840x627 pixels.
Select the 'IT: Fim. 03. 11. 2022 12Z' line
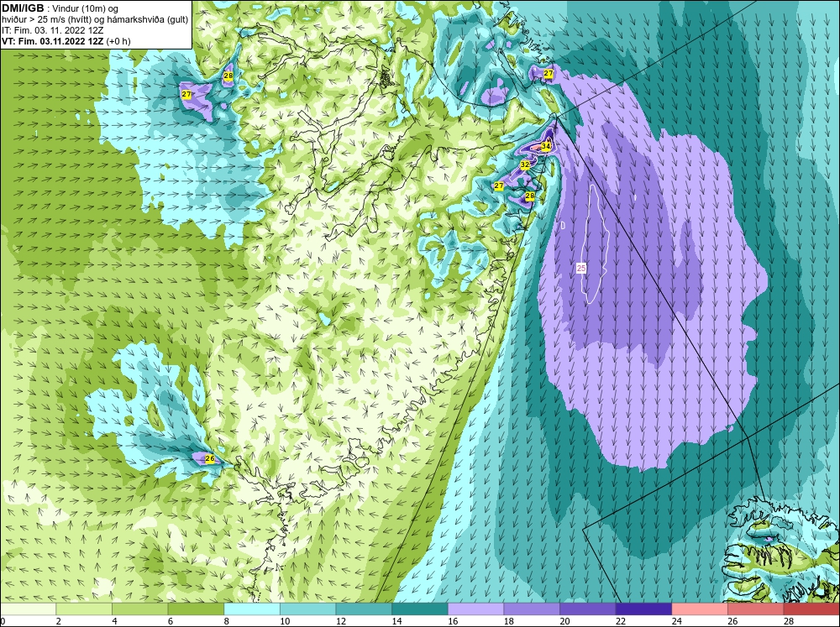pyautogui.click(x=50, y=30)
